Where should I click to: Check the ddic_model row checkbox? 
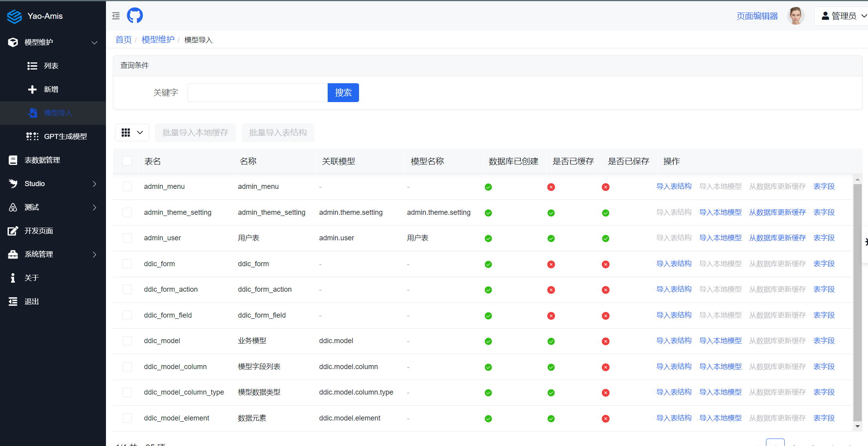click(x=127, y=341)
